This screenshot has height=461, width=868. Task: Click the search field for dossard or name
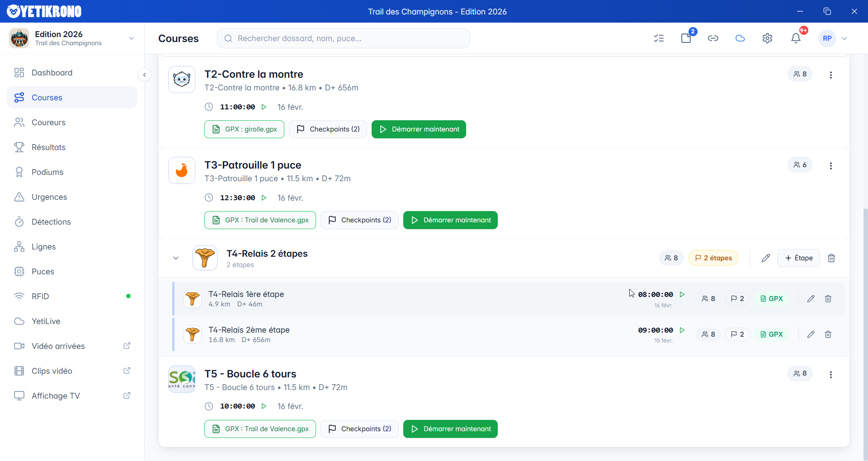click(x=344, y=38)
